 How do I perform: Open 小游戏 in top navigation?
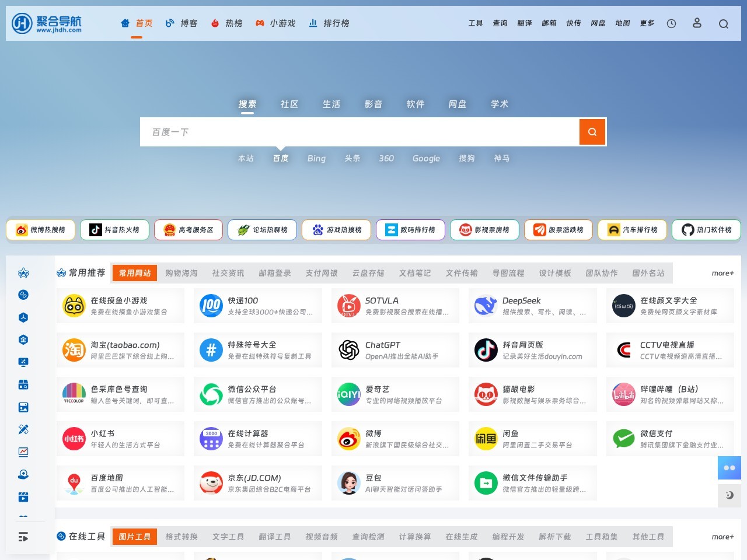pyautogui.click(x=275, y=23)
